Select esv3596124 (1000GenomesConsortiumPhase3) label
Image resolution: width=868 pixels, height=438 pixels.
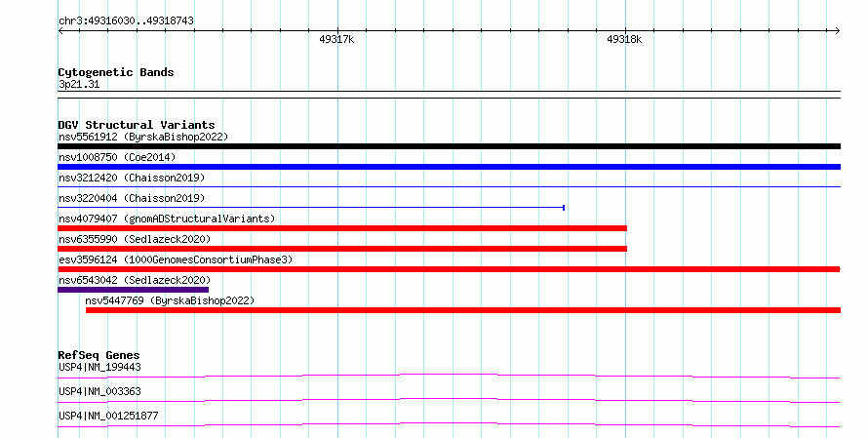pyautogui.click(x=176, y=259)
